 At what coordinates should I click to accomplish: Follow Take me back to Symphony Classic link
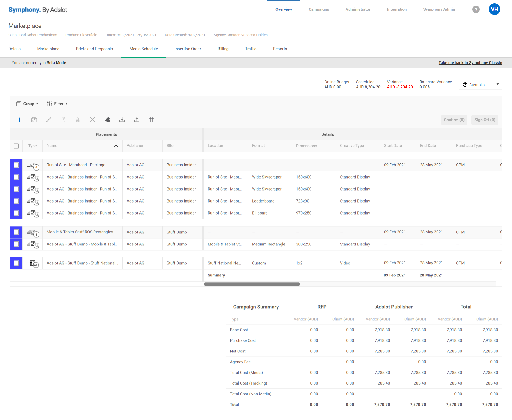pos(470,63)
